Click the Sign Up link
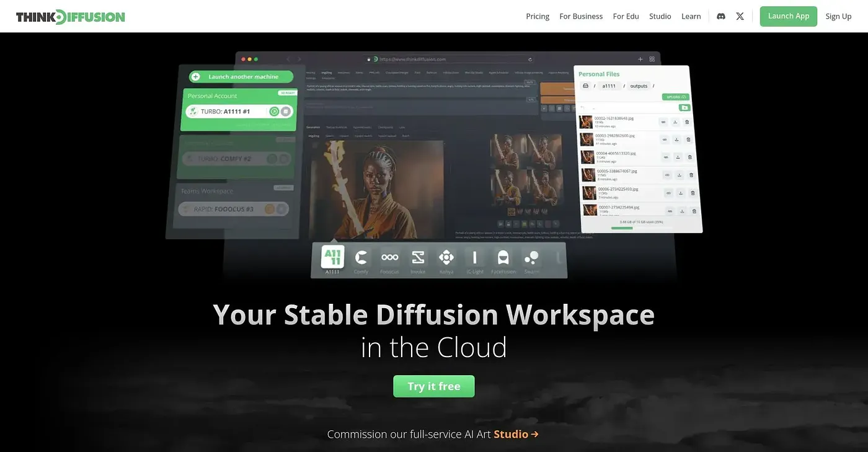This screenshot has width=868, height=452. click(x=838, y=16)
